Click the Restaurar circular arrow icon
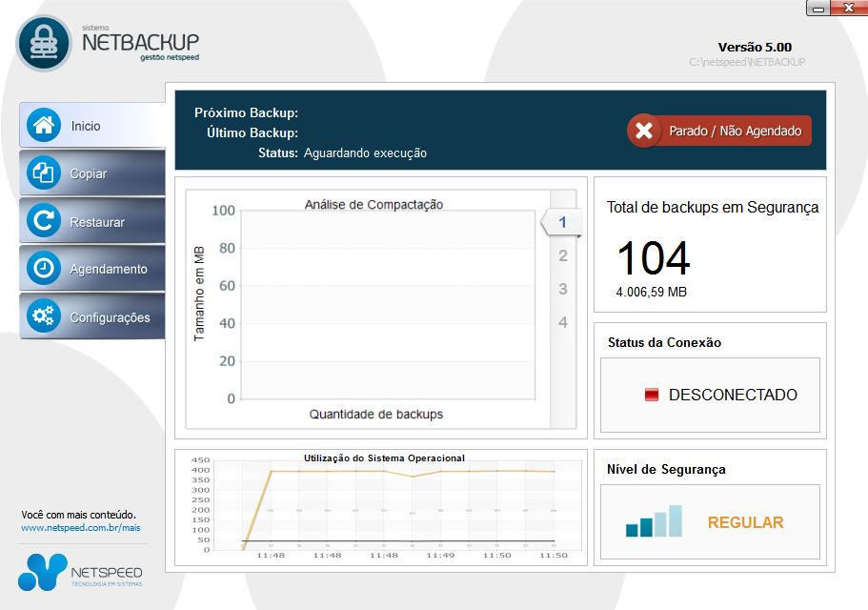This screenshot has width=868, height=610. click(x=44, y=220)
